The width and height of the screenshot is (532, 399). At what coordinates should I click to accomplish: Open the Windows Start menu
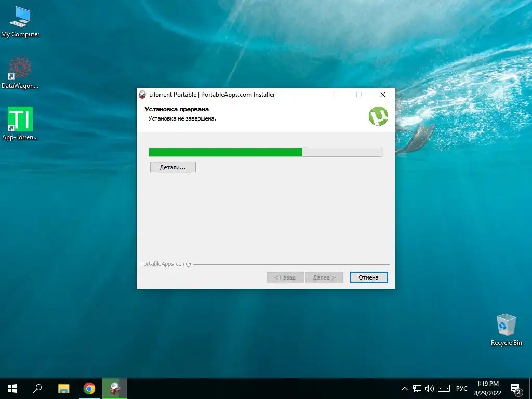(x=12, y=389)
